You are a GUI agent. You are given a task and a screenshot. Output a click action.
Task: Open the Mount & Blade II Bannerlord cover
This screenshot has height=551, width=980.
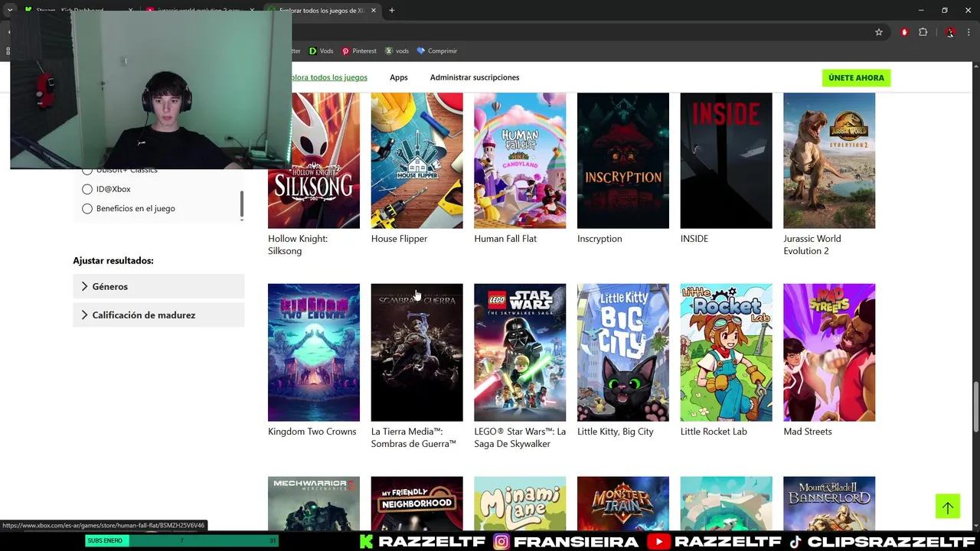[x=829, y=503]
